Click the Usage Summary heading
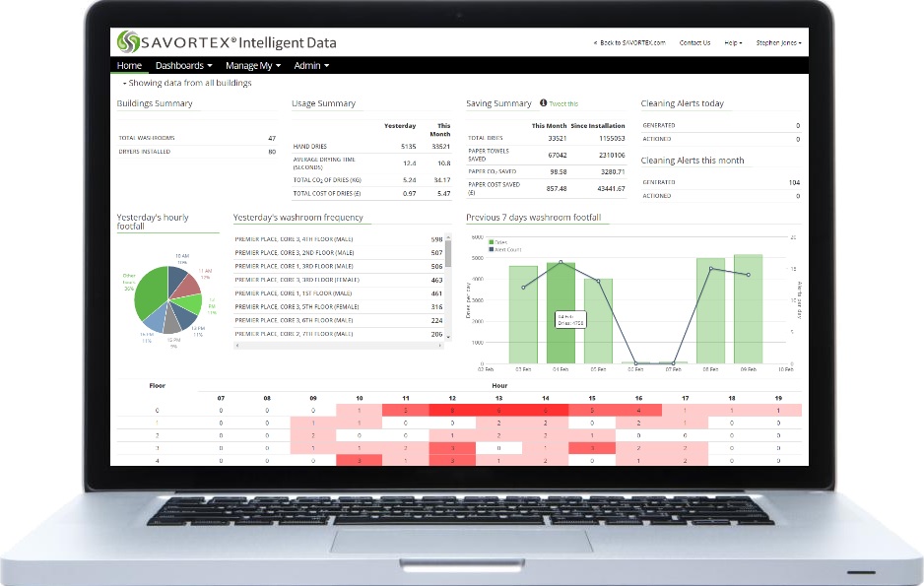 coord(323,103)
